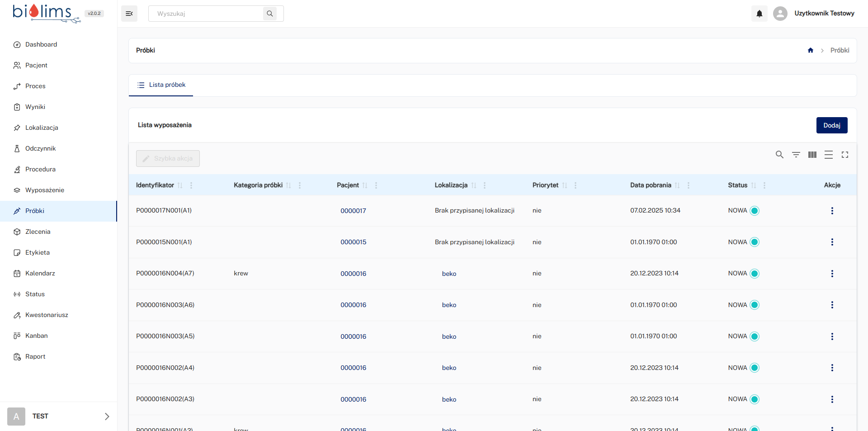Open Wyniki in sidebar
The height and width of the screenshot is (431, 868).
tap(58, 107)
